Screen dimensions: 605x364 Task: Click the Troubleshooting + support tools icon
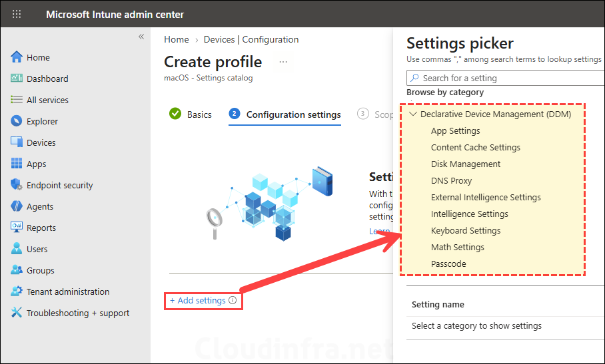click(x=17, y=312)
